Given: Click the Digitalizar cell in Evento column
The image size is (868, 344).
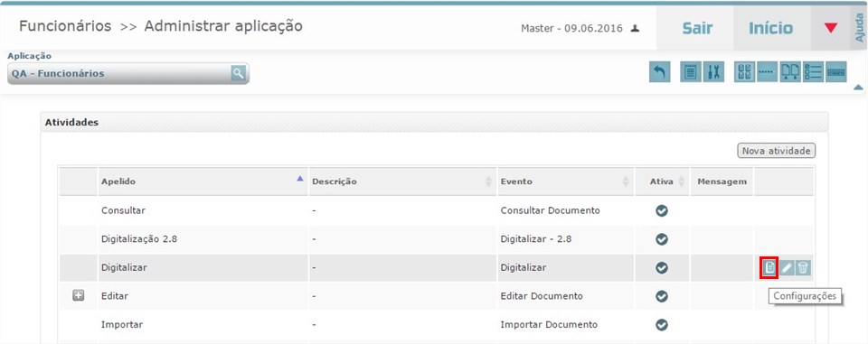Looking at the screenshot, I should coord(524,267).
